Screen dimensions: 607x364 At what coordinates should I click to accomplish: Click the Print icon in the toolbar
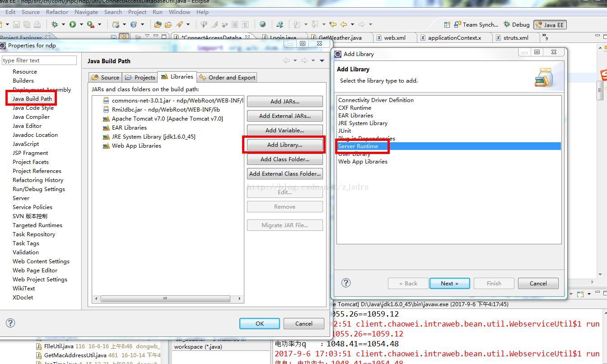click(x=37, y=24)
